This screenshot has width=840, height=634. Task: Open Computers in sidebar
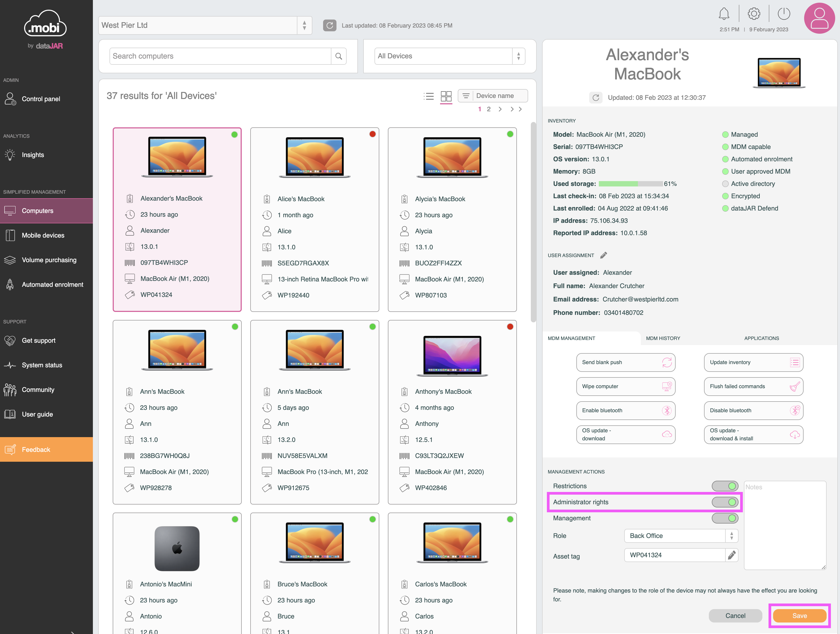point(46,211)
